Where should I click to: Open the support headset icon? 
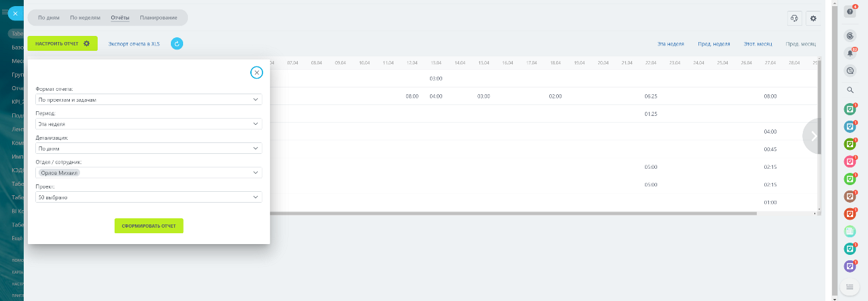pyautogui.click(x=795, y=18)
